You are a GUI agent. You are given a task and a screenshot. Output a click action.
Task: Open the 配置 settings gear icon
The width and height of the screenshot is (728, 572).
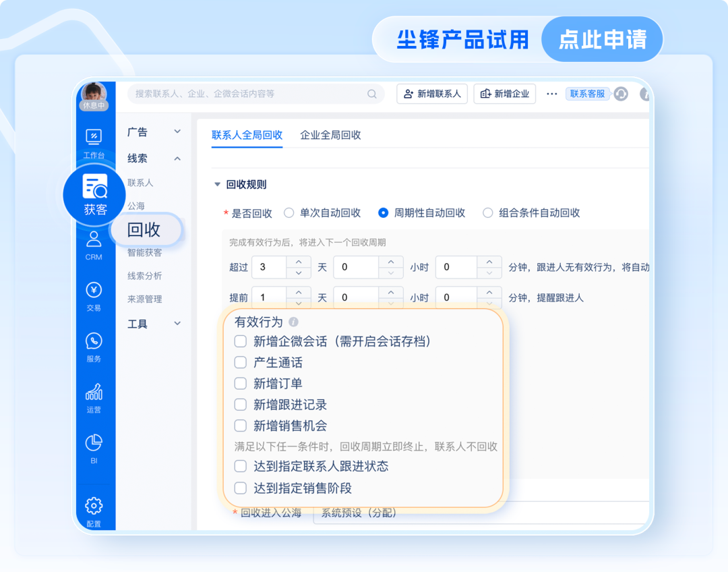94,506
